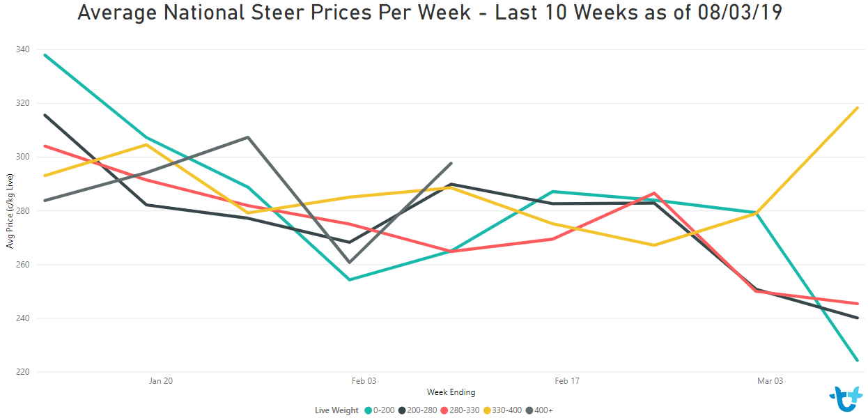Click the Jan 20 axis label

(161, 381)
